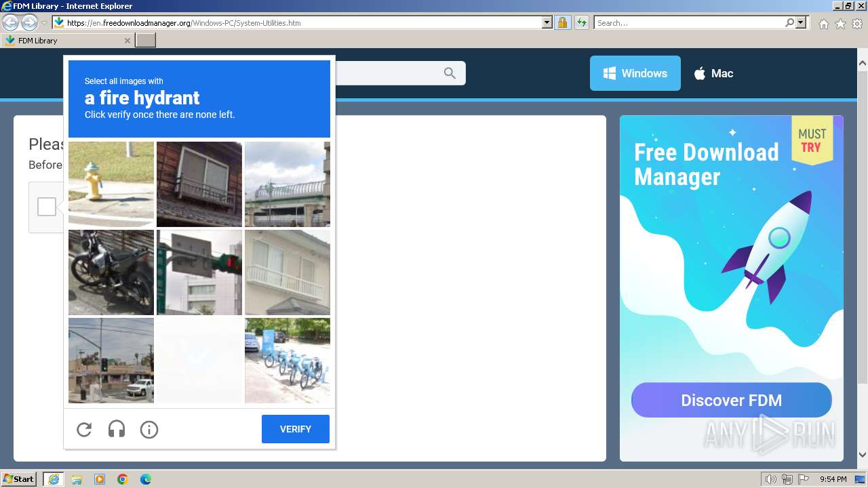Viewport: 868px width, 488px height.
Task: Select the traffic light signpost image tile
Action: [199, 272]
